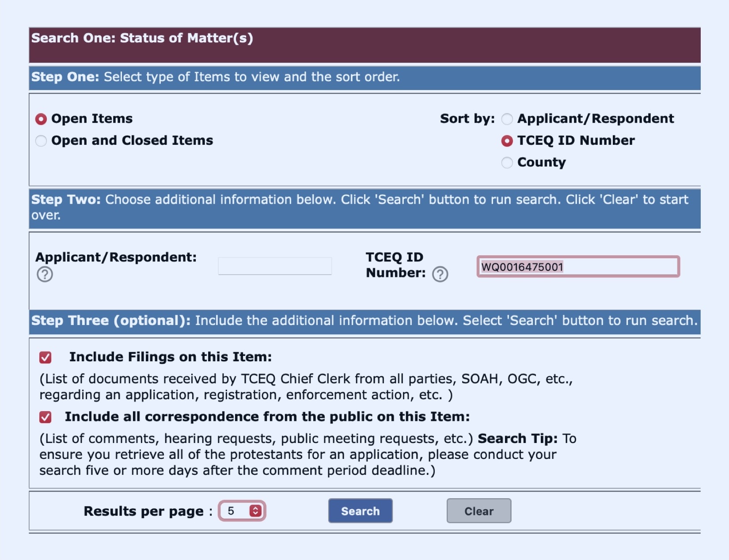Click the County sort label
The image size is (729, 560).
[541, 163]
